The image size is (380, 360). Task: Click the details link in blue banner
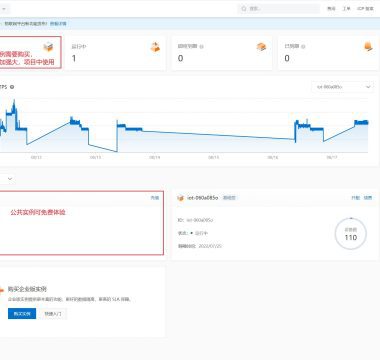tap(58, 24)
